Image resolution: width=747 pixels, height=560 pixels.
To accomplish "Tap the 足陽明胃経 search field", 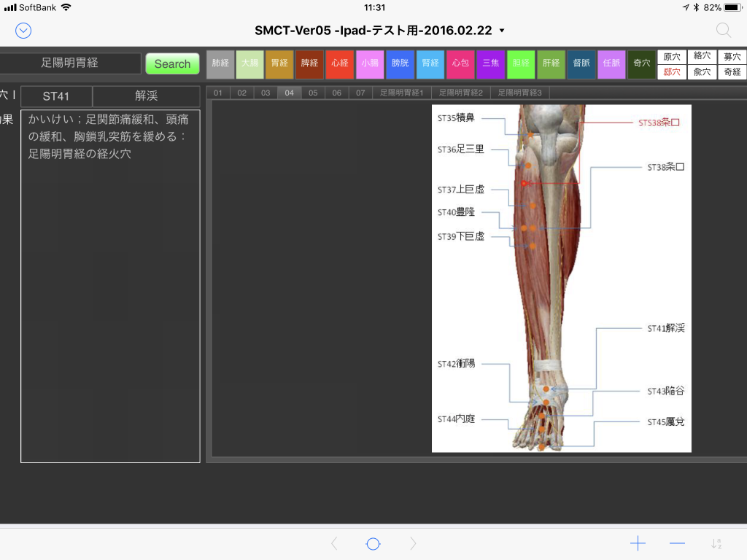I will [70, 63].
